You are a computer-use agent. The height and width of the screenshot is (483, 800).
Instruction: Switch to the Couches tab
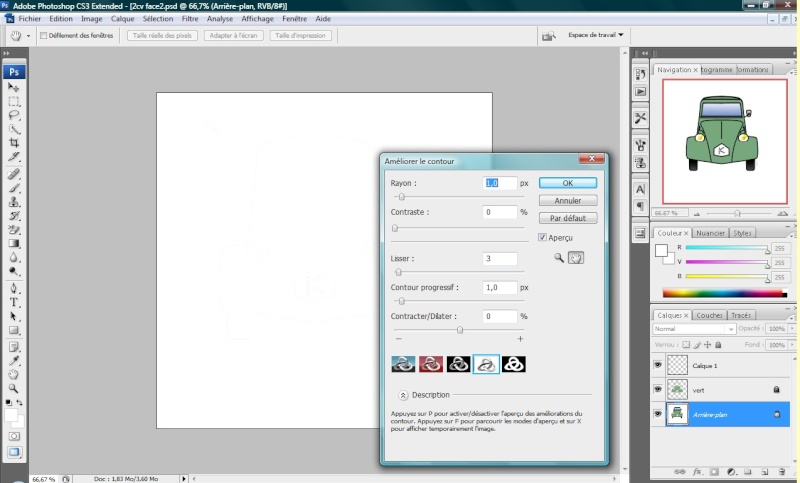[x=709, y=315]
